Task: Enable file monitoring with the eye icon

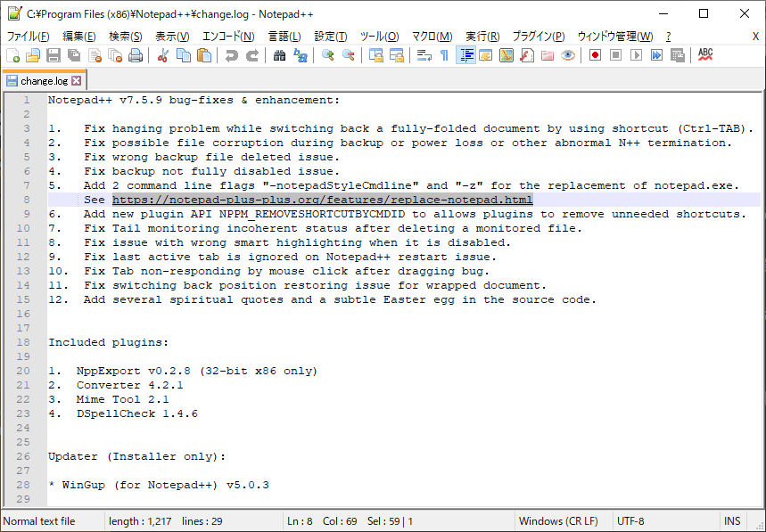Action: coord(566,54)
